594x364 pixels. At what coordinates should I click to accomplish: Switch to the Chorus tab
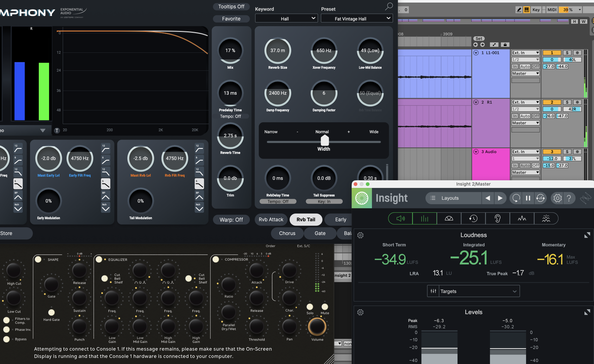(287, 233)
